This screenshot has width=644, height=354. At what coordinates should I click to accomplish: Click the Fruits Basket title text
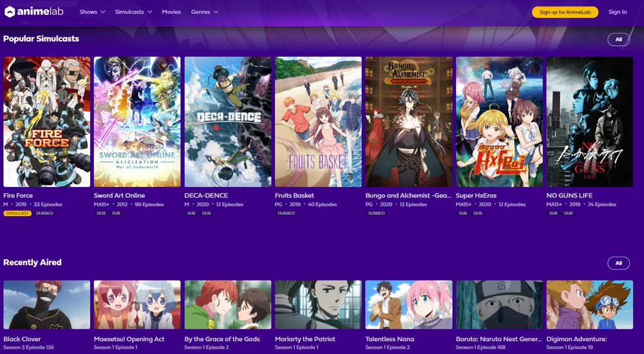coord(294,195)
